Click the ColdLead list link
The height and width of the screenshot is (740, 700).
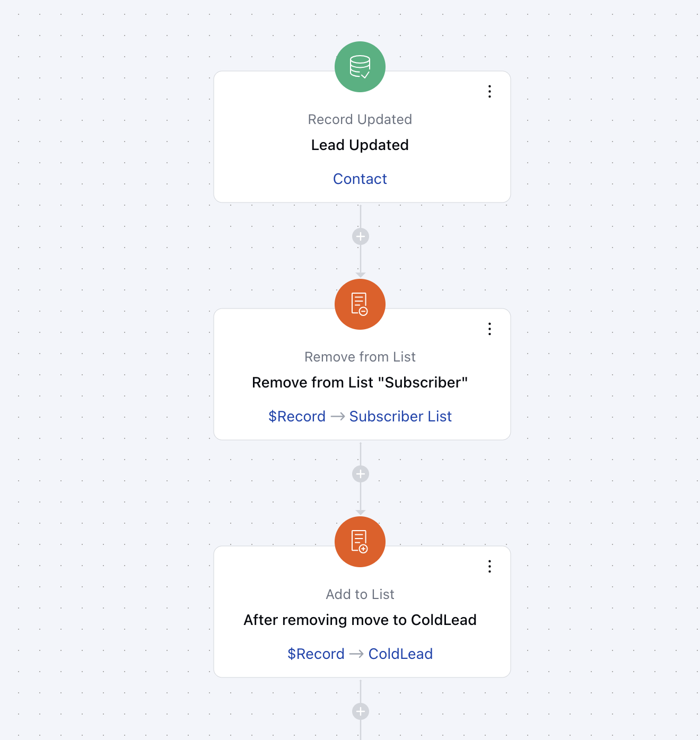pyautogui.click(x=400, y=654)
